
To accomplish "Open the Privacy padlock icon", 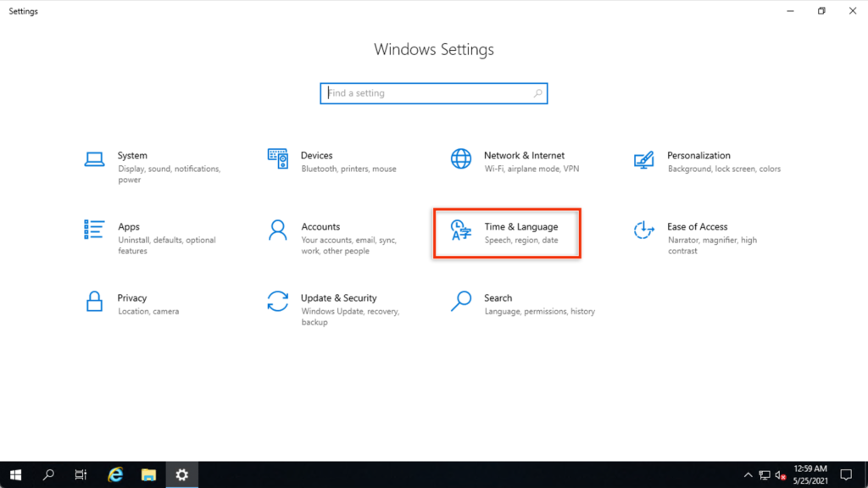I will 94,302.
